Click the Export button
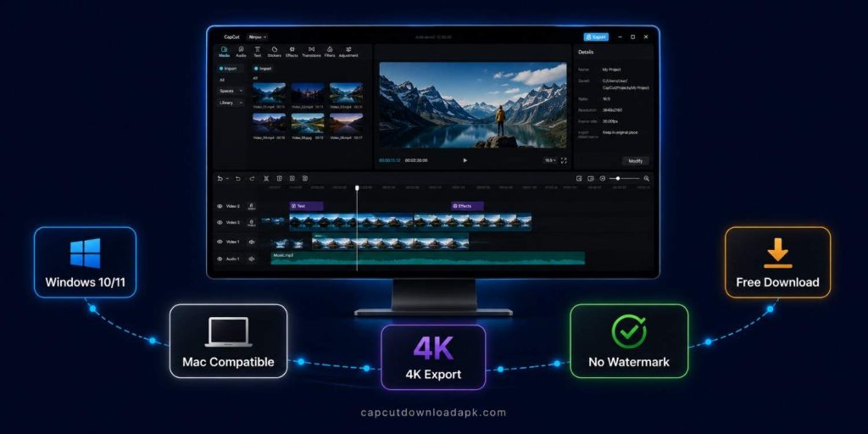Image resolution: width=868 pixels, height=434 pixels. click(x=596, y=37)
